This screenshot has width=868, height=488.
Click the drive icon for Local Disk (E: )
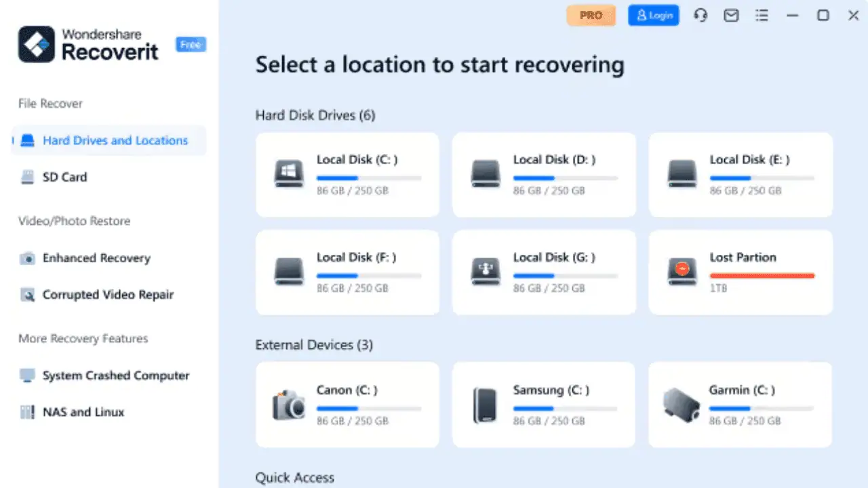682,174
